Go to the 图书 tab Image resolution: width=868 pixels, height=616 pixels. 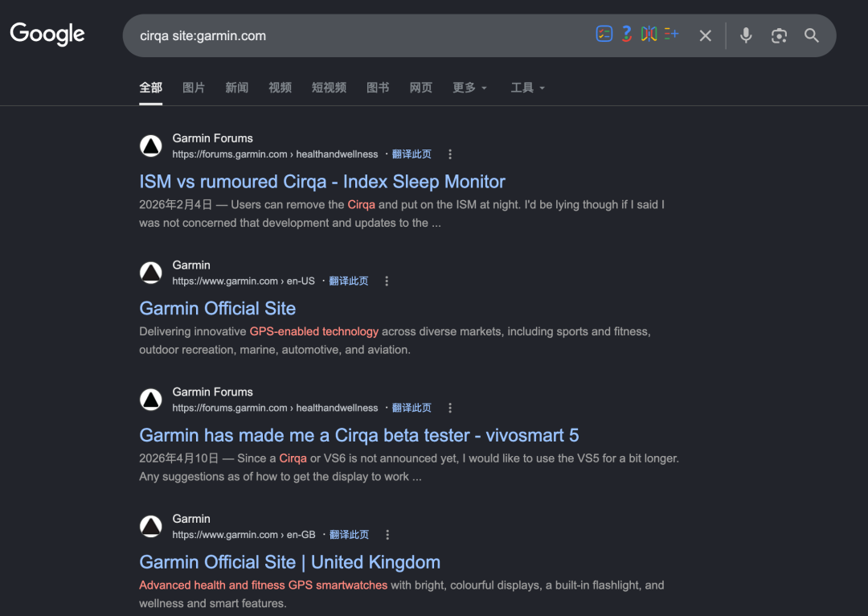point(378,88)
